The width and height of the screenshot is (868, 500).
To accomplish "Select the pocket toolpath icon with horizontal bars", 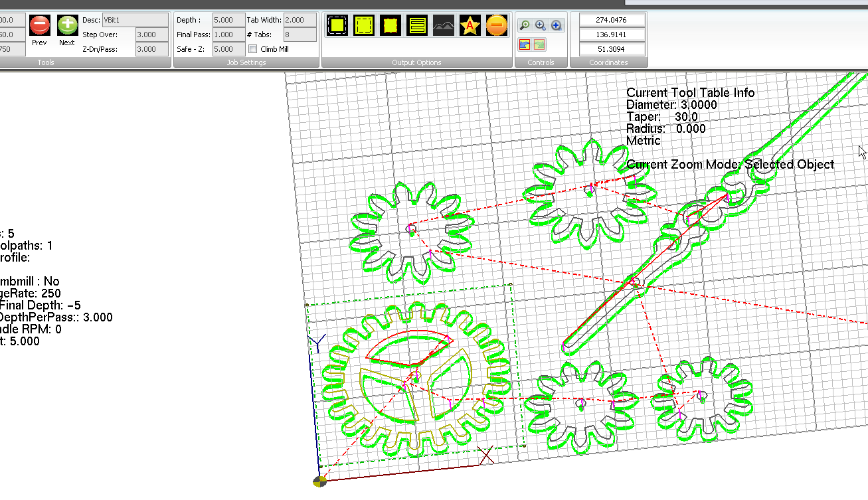I will [417, 26].
